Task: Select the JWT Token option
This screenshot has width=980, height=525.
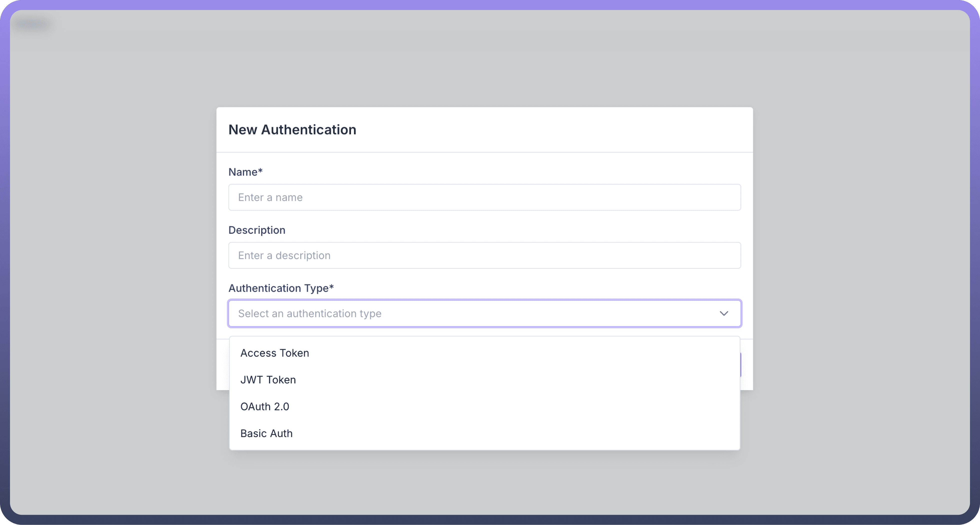Action: (268, 380)
